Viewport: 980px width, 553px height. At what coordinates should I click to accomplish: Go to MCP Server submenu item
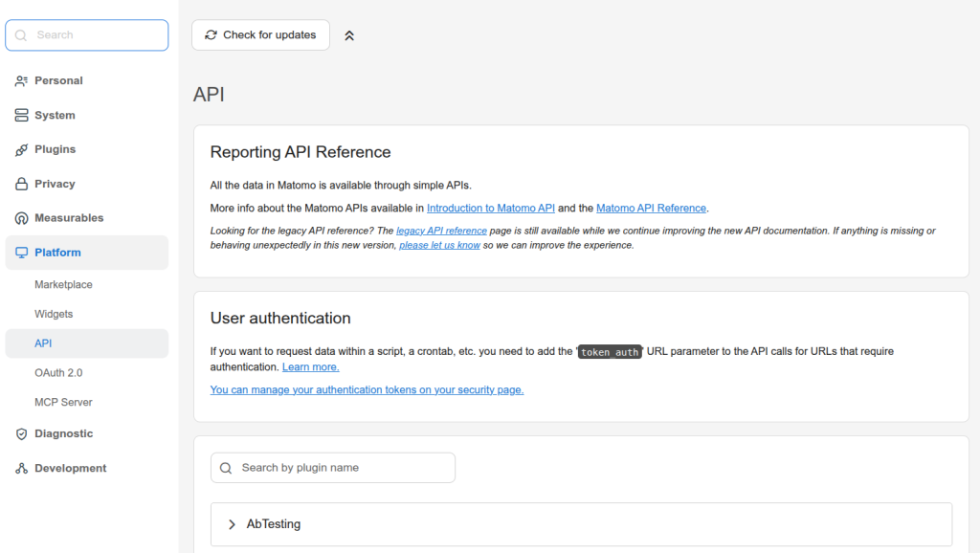point(87,402)
